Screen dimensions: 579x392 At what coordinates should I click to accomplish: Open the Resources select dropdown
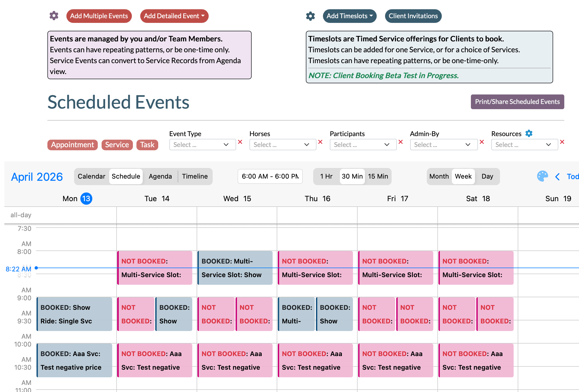pyautogui.click(x=525, y=145)
